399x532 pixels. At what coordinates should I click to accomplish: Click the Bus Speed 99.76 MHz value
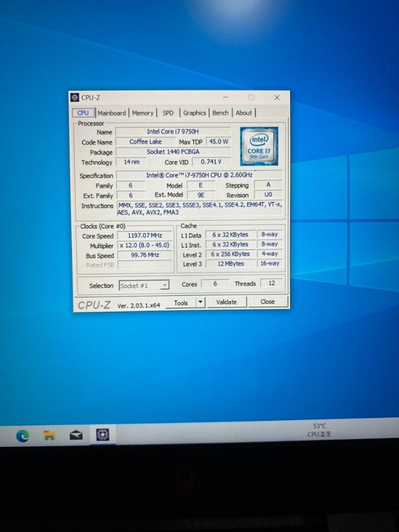[x=145, y=255]
